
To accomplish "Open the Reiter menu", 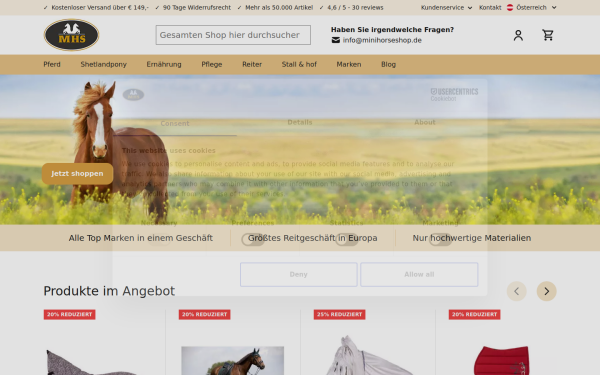I will coord(252,64).
